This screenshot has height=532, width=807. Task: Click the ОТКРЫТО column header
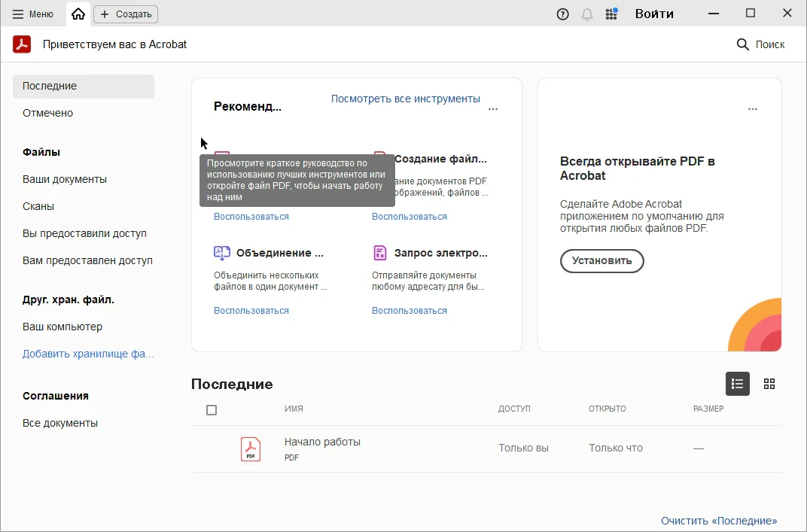pos(608,409)
